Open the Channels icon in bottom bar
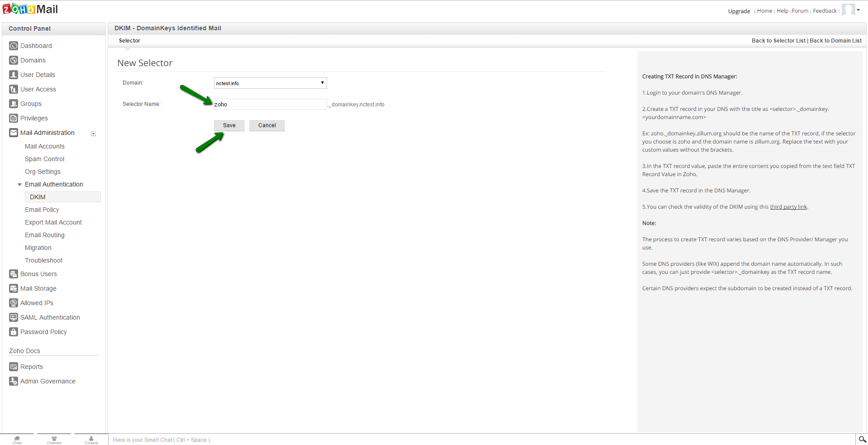Screen dimensions: 868x445 click(x=54, y=440)
